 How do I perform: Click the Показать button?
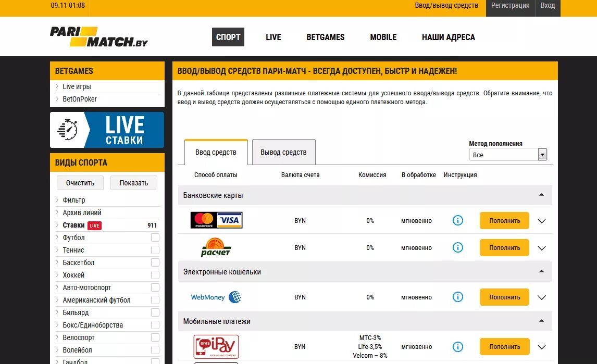(134, 183)
